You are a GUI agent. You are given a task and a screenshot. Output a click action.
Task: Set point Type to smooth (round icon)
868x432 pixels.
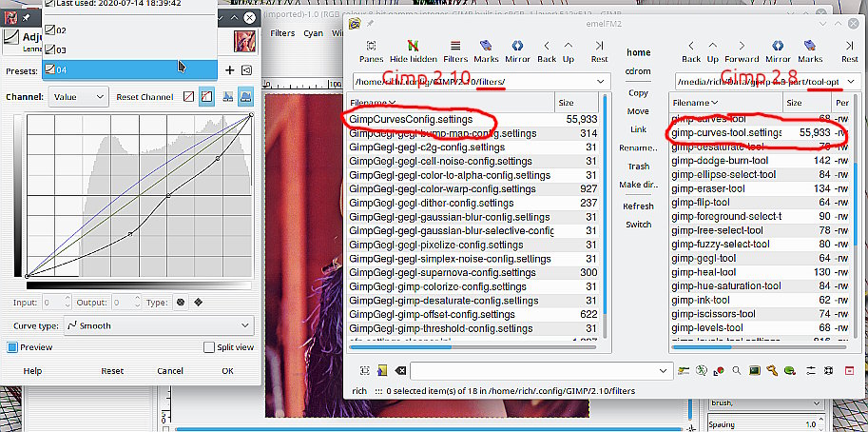click(x=180, y=303)
